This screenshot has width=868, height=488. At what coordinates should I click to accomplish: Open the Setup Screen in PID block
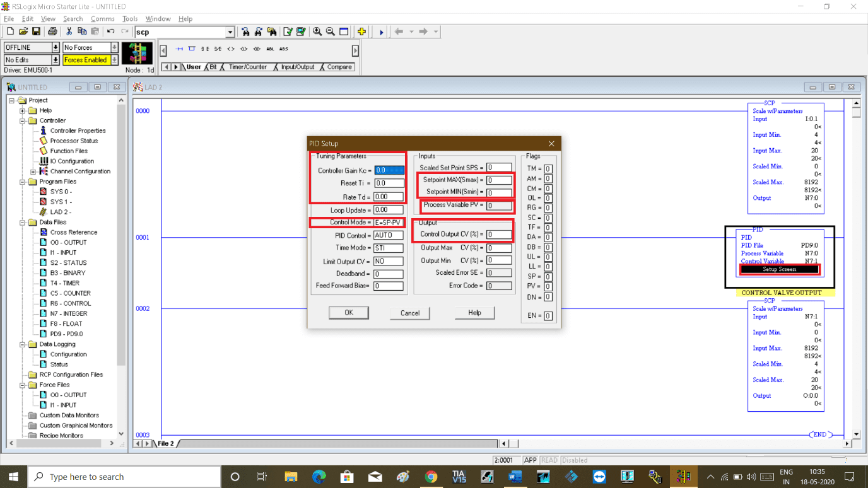pyautogui.click(x=780, y=269)
